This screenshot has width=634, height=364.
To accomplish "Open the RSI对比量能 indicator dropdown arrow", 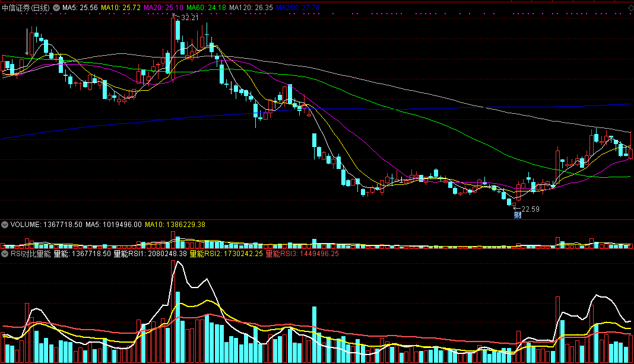I will click(5, 254).
